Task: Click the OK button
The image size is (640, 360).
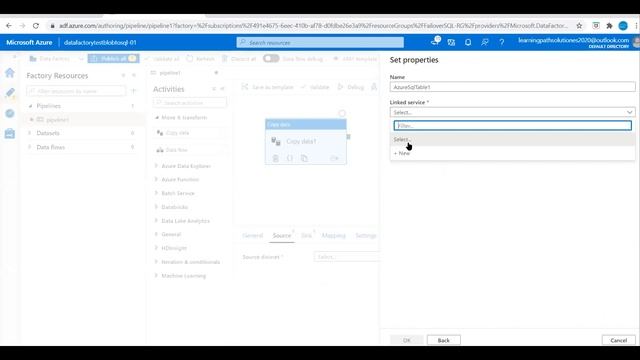Action: click(x=407, y=340)
